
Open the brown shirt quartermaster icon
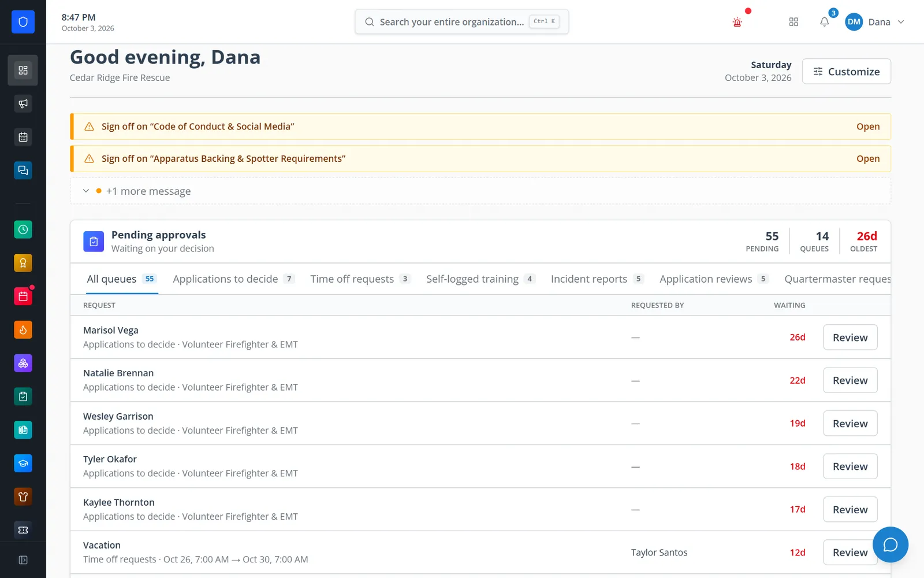(x=23, y=497)
